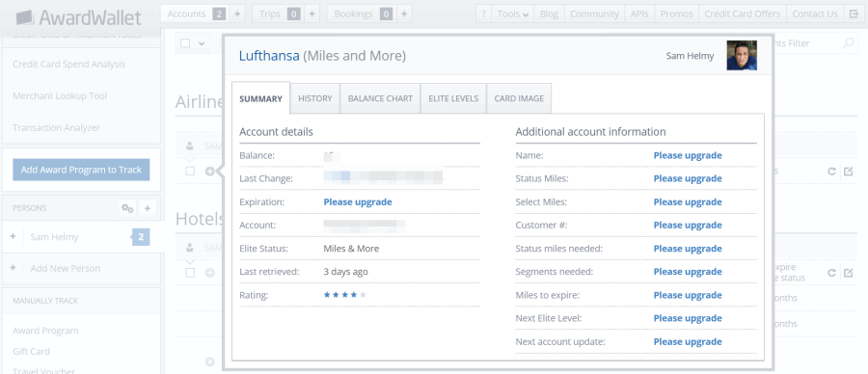This screenshot has height=374, width=868.
Task: Expand the airline row plus circle
Action: pyautogui.click(x=210, y=172)
